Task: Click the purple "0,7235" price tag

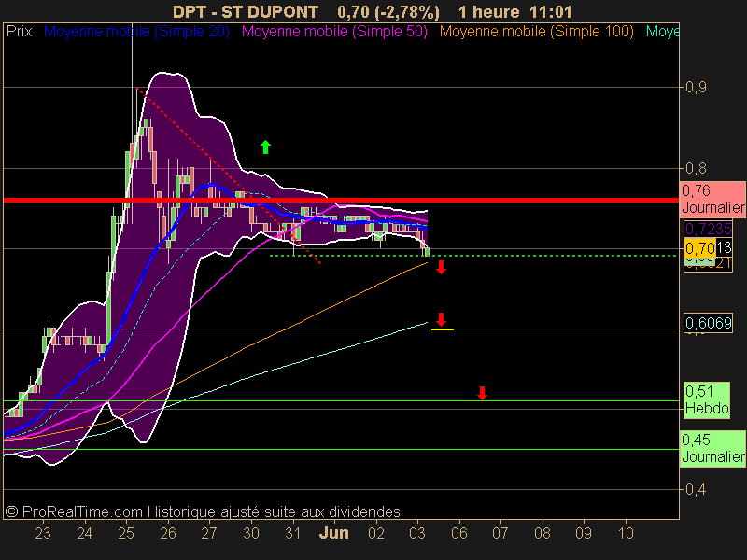Action: coord(708,229)
